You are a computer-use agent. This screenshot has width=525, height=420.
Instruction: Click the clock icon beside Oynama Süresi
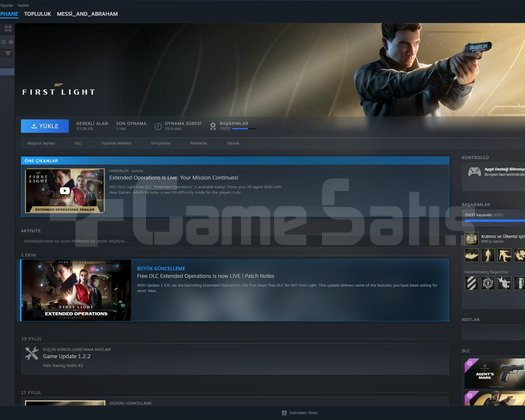pyautogui.click(x=158, y=126)
